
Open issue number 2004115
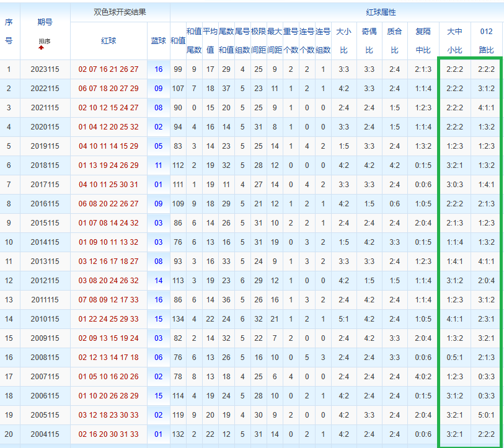pos(45,434)
